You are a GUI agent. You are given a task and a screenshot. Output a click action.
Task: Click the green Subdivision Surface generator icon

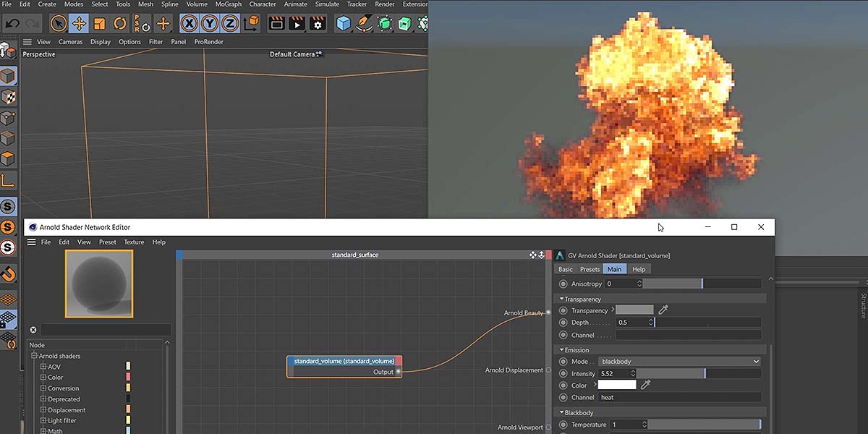tap(385, 24)
